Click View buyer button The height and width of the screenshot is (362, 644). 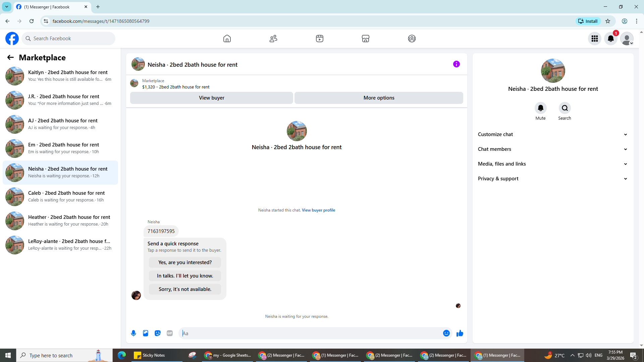(x=211, y=98)
